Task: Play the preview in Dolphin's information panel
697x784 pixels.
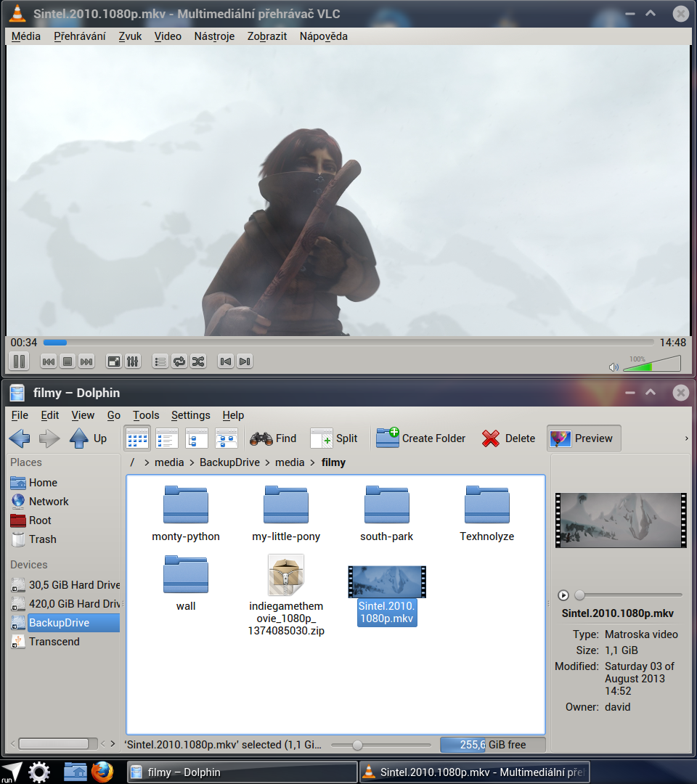Action: [x=563, y=595]
